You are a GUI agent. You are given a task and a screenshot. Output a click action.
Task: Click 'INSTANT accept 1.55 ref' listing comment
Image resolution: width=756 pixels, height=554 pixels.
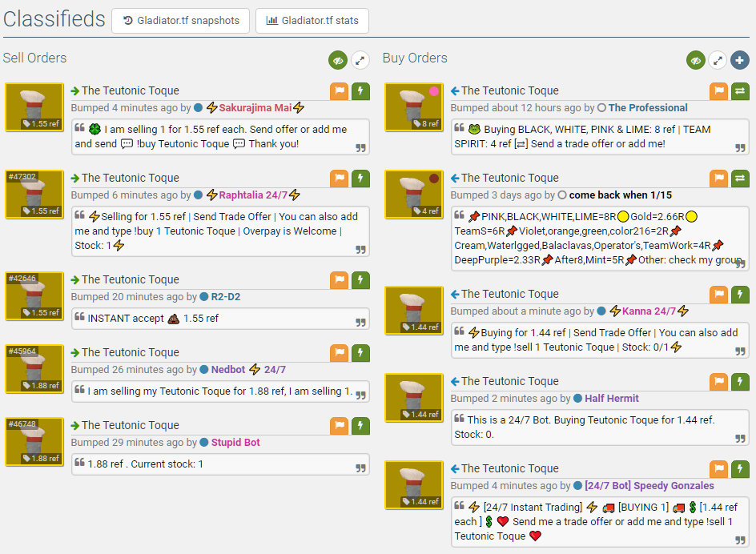tap(220, 319)
